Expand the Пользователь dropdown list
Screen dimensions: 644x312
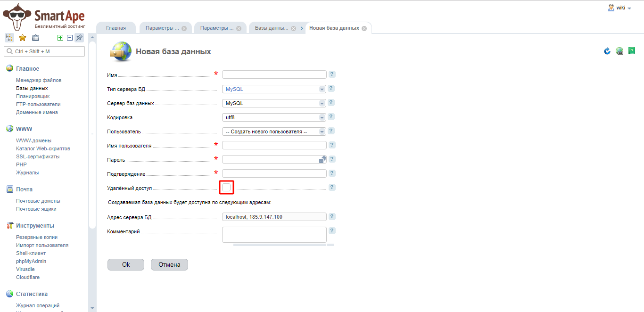(274, 131)
